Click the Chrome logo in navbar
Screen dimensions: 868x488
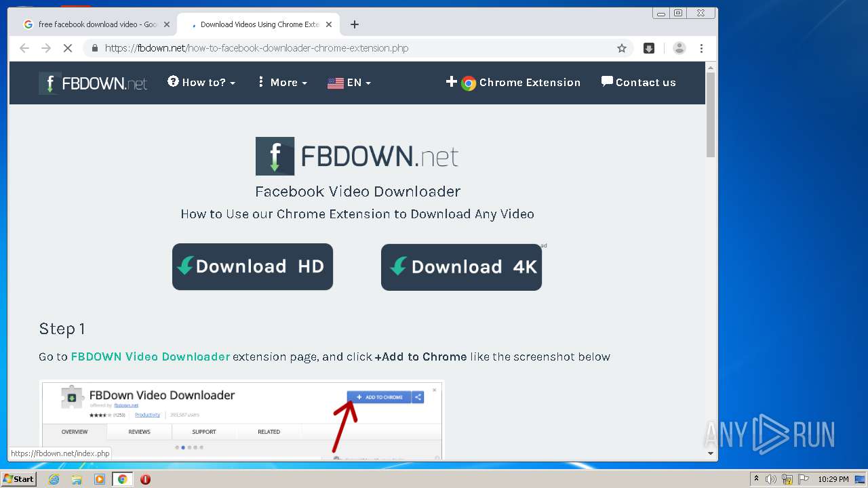pyautogui.click(x=469, y=83)
